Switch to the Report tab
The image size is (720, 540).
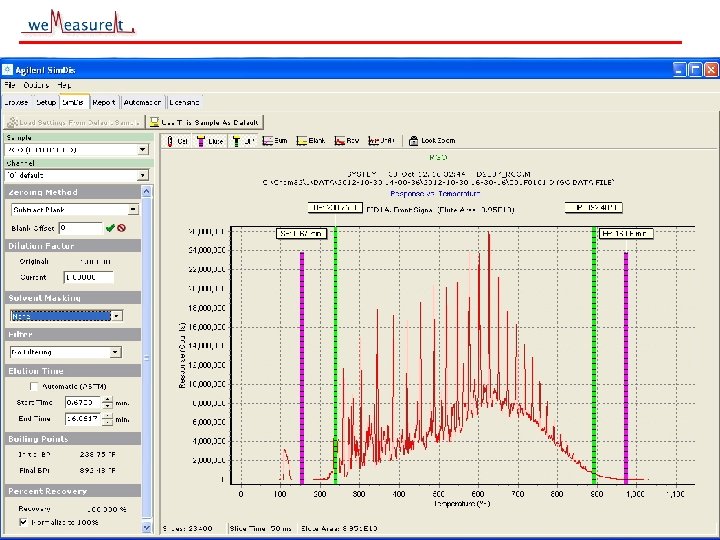point(104,102)
